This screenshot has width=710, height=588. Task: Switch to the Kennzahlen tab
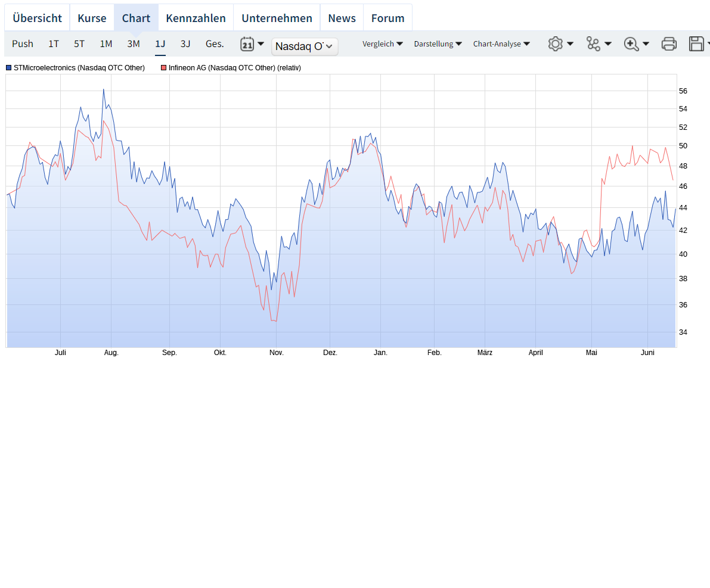coord(196,18)
